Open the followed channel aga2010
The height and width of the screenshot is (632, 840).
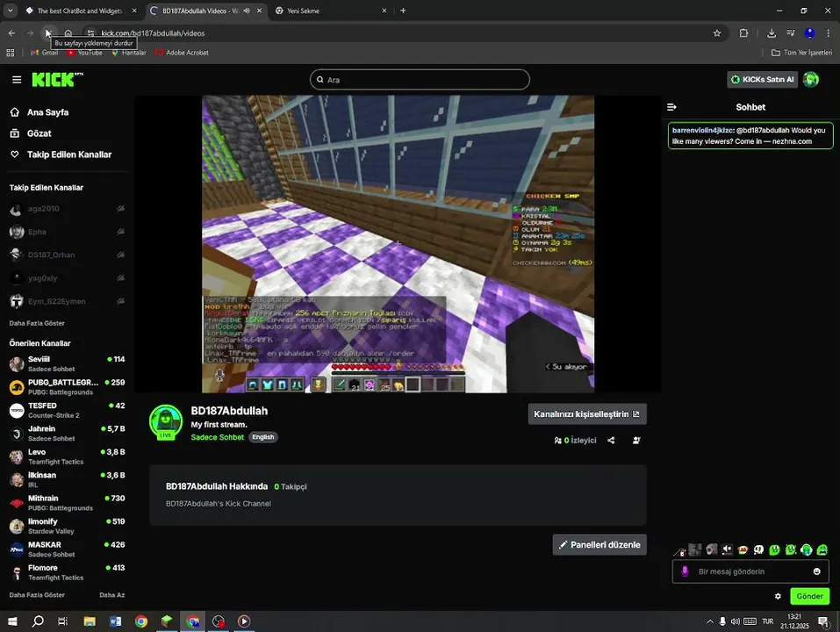(67, 209)
